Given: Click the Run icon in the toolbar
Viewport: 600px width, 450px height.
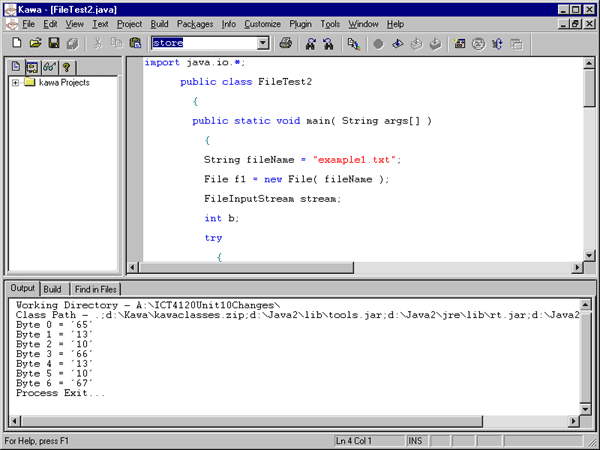Looking at the screenshot, I should click(460, 44).
